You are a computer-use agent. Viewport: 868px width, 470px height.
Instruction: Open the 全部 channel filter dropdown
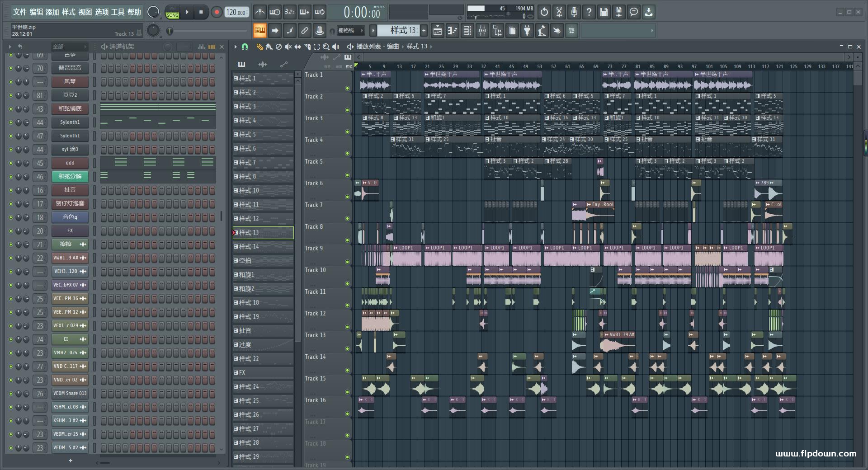click(x=69, y=47)
